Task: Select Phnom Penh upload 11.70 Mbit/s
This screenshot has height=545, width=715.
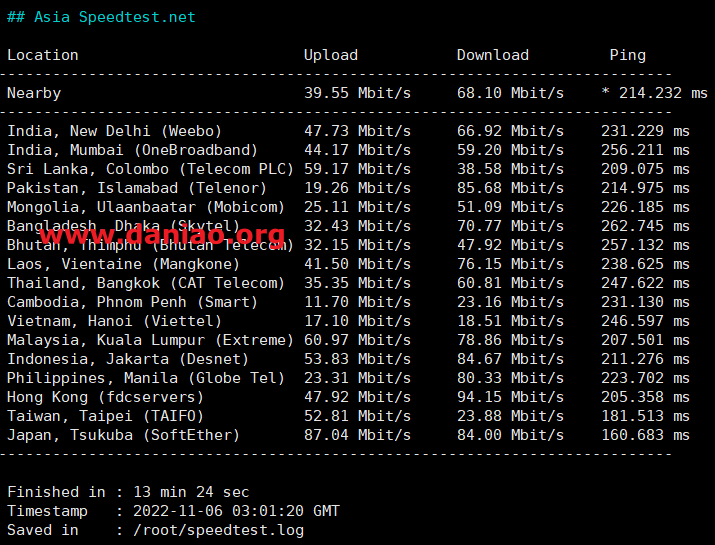Action: [357, 302]
